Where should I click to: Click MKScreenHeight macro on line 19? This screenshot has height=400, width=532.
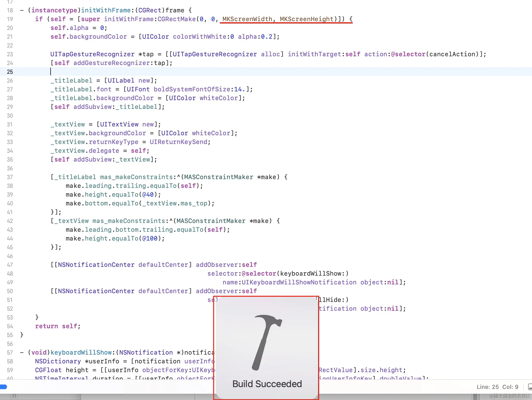307,19
